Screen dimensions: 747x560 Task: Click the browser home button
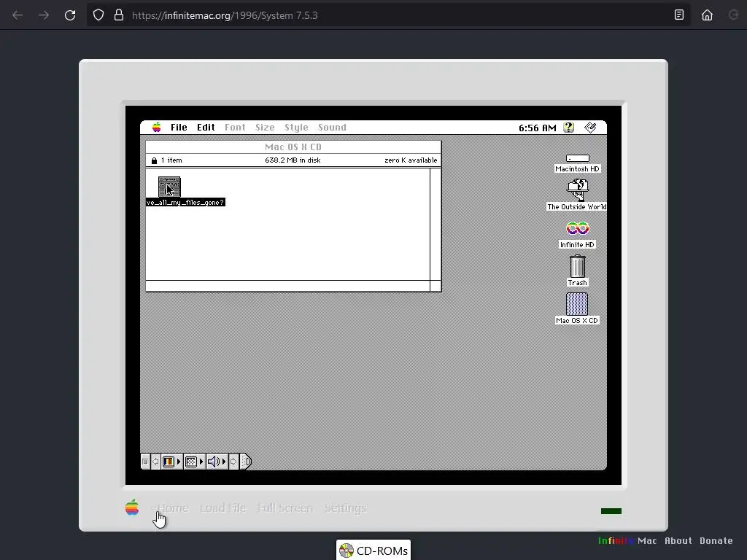point(708,15)
